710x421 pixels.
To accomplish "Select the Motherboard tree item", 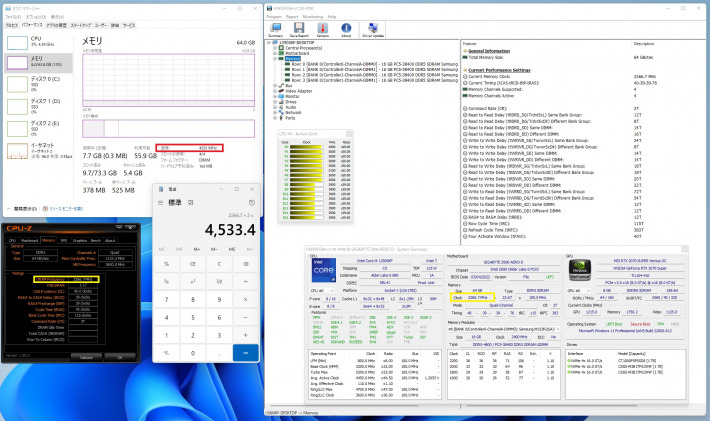I will click(297, 52).
